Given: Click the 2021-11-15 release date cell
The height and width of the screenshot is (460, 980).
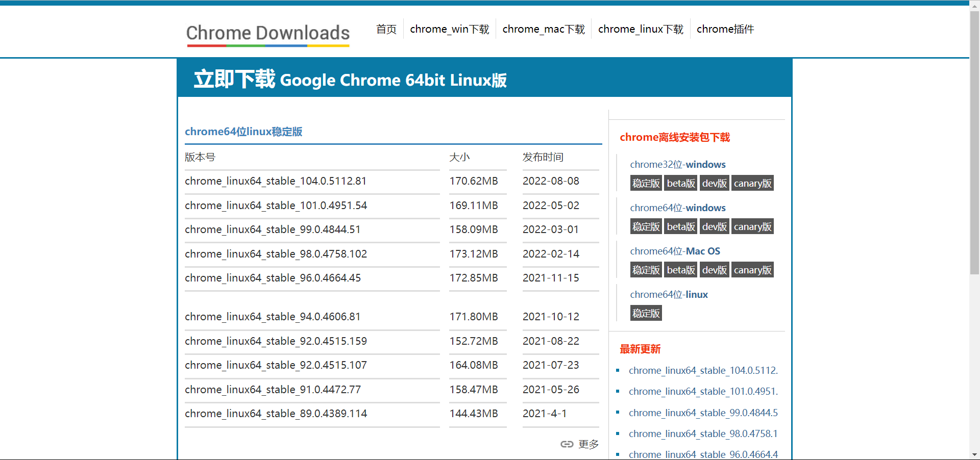Looking at the screenshot, I should click(x=551, y=278).
